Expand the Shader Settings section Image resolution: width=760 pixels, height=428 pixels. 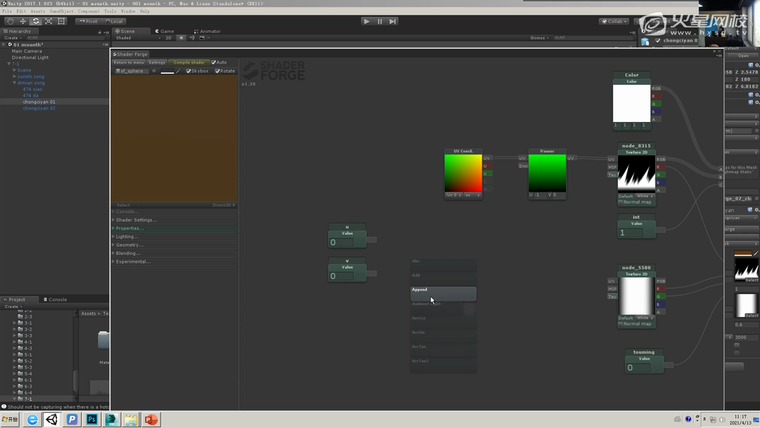(x=137, y=220)
